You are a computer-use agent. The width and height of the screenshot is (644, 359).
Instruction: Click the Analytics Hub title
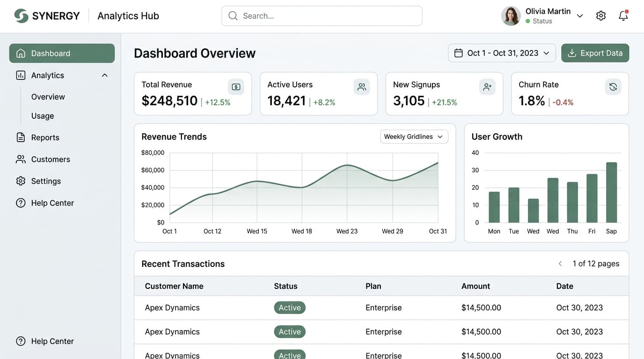coord(128,16)
